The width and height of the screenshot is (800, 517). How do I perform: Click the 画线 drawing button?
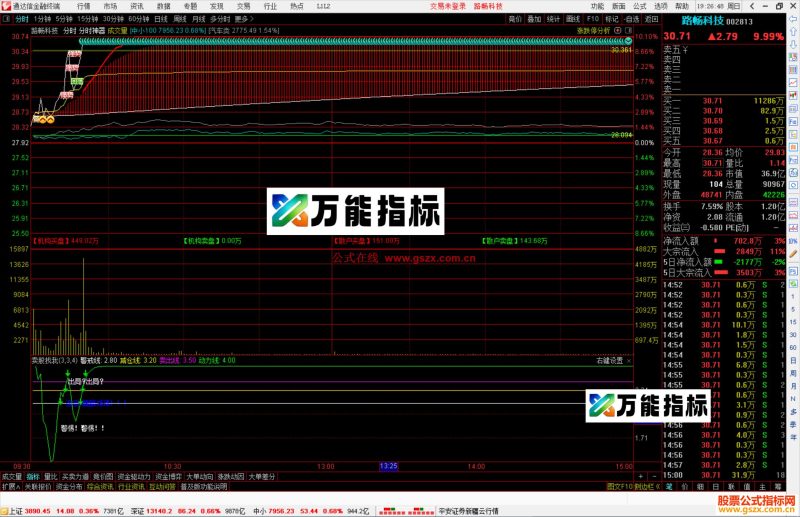[573, 19]
